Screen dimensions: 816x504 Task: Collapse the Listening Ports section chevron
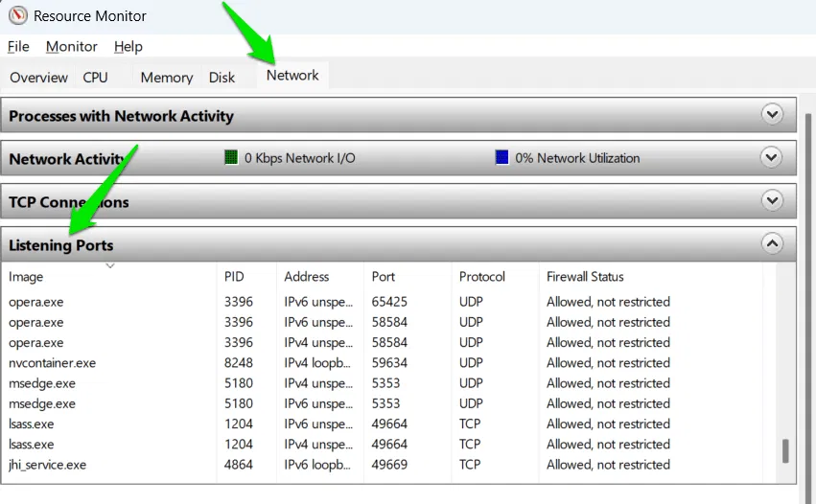(772, 243)
